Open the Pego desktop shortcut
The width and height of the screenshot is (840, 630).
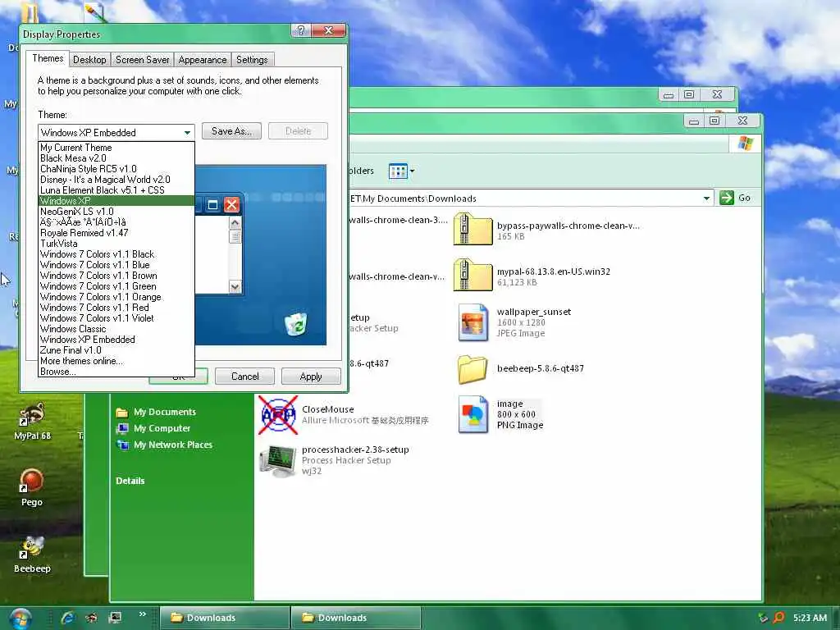click(32, 488)
